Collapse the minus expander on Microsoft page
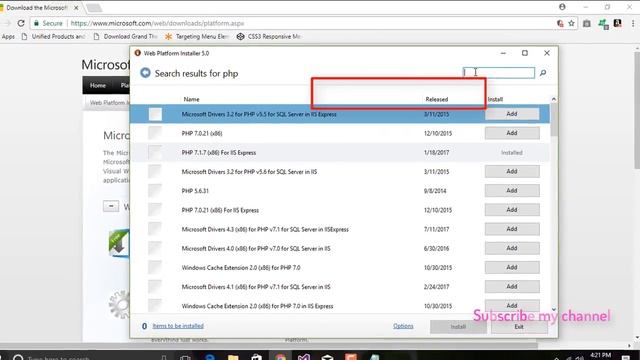 [111, 206]
